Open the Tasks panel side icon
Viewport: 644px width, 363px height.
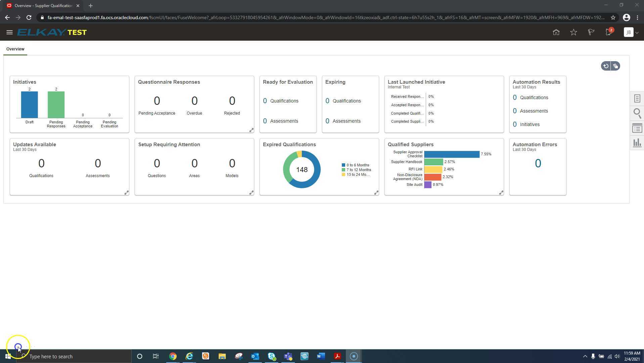tap(637, 98)
